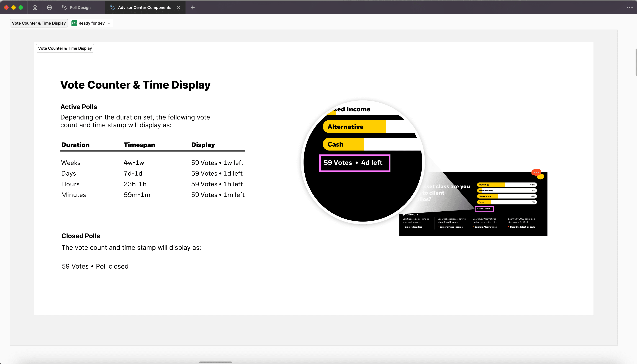The height and width of the screenshot is (364, 637).
Task: Switch to the Poll Design tab
Action: 80,7
